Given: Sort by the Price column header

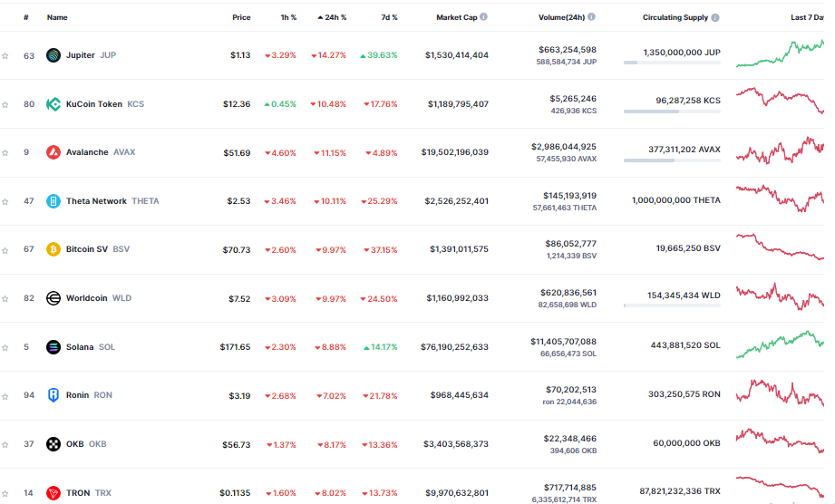Looking at the screenshot, I should [241, 17].
